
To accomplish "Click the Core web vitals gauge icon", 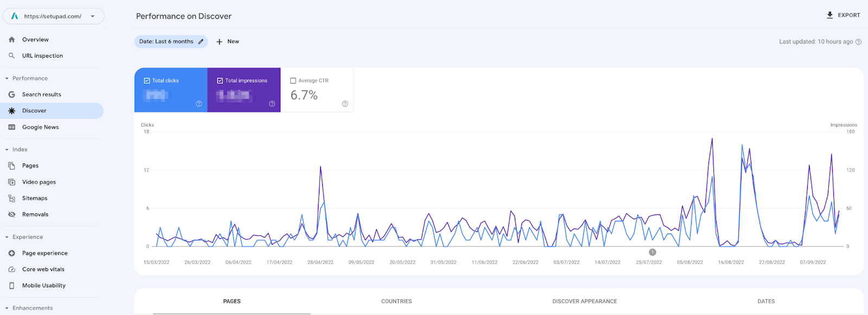I will tap(12, 269).
